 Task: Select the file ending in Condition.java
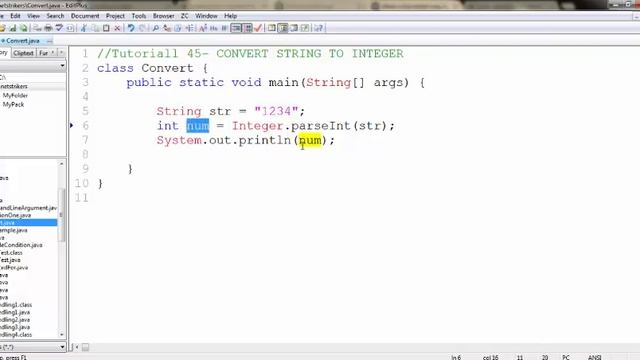coord(21,245)
